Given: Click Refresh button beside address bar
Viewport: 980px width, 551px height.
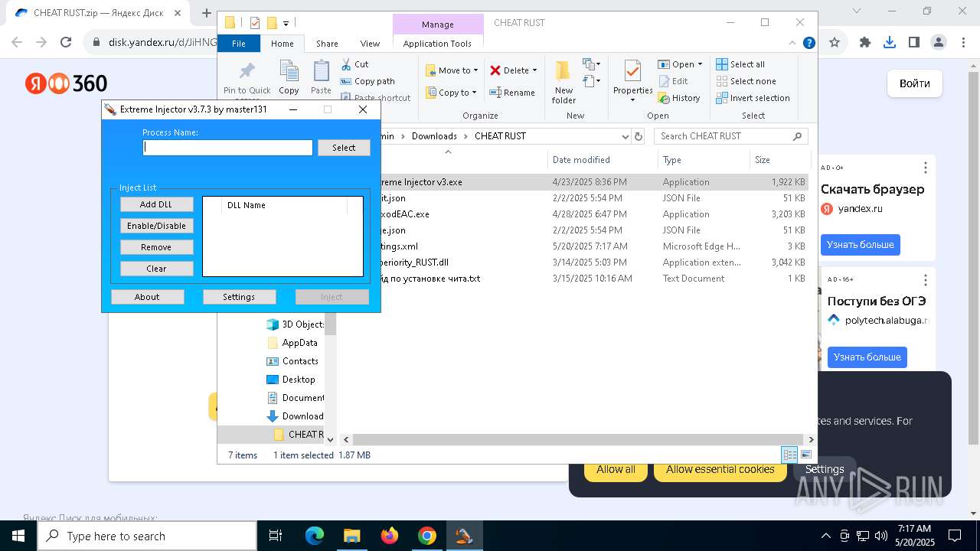Looking at the screenshot, I should click(639, 136).
